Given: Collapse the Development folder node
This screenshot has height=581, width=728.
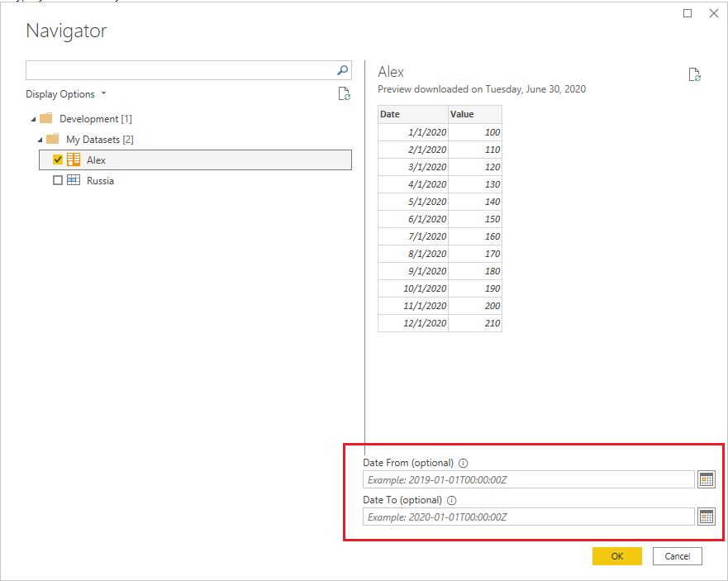Looking at the screenshot, I should click(33, 119).
